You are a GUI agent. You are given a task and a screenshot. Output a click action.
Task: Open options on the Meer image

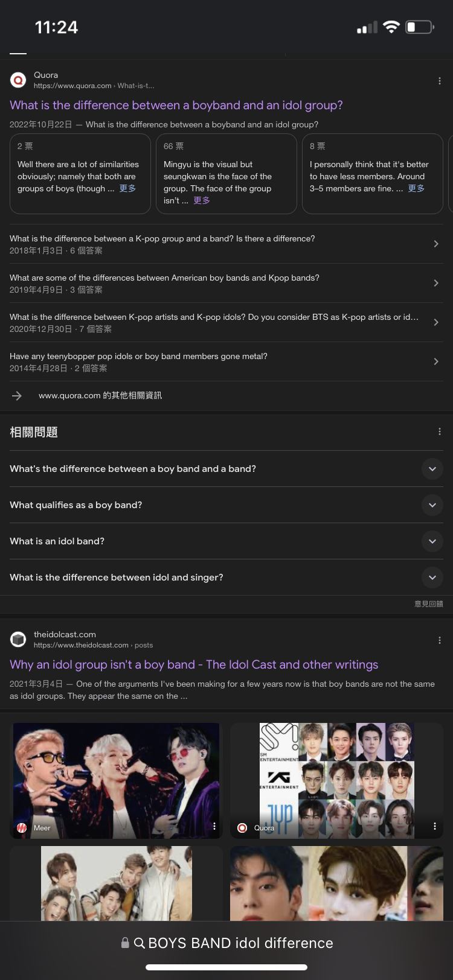214,826
